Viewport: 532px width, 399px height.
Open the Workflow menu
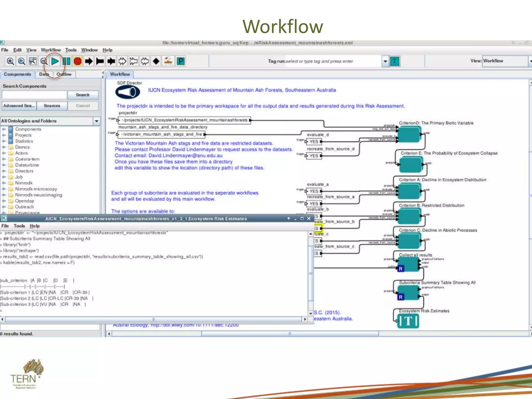coord(51,50)
